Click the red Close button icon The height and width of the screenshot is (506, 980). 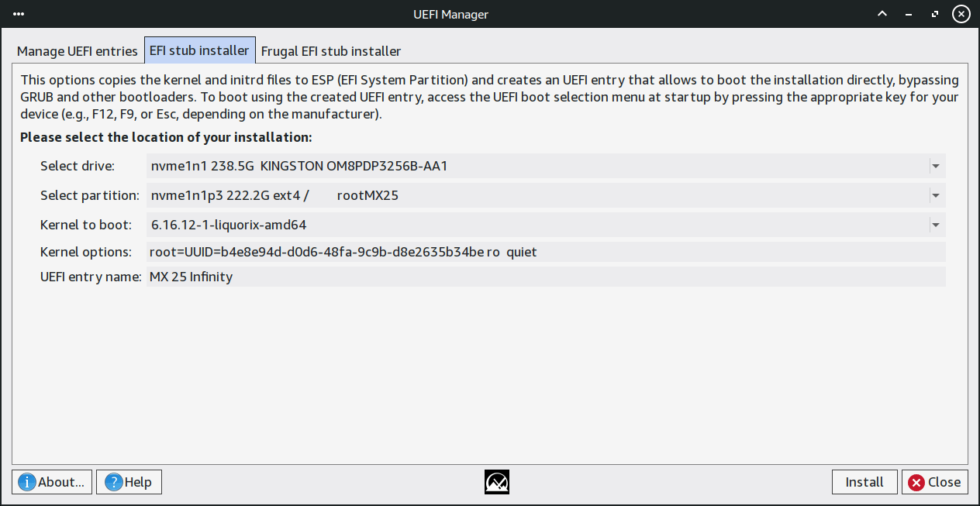[916, 482]
